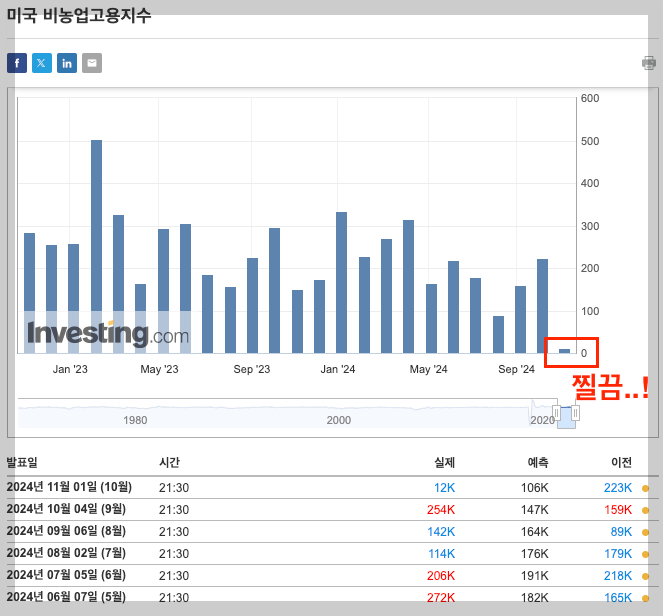Open the 2024년 07월 05일 (6월) row
This screenshot has height=616, width=663.
332,575
